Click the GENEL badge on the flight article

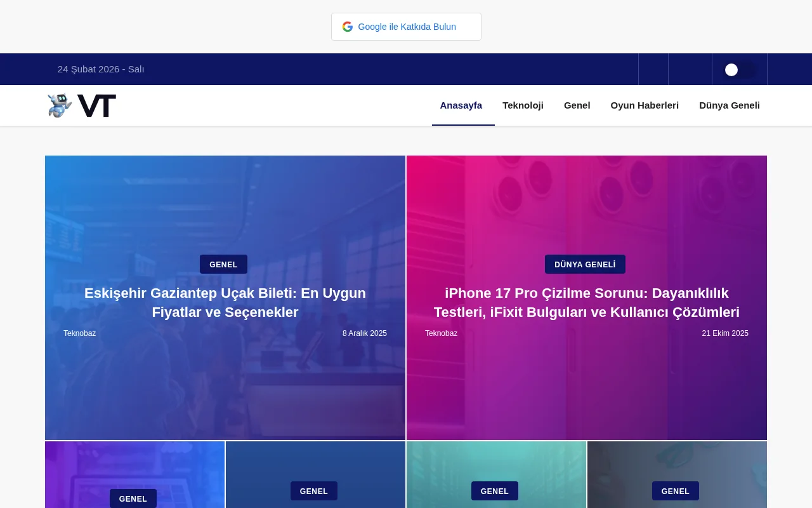[223, 265]
